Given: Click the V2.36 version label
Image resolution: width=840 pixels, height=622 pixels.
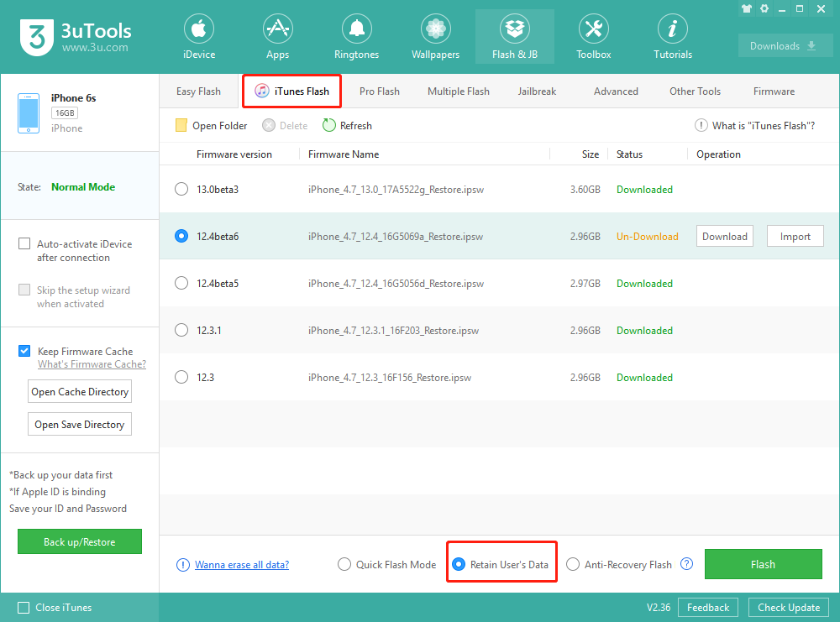Looking at the screenshot, I should pos(659,608).
